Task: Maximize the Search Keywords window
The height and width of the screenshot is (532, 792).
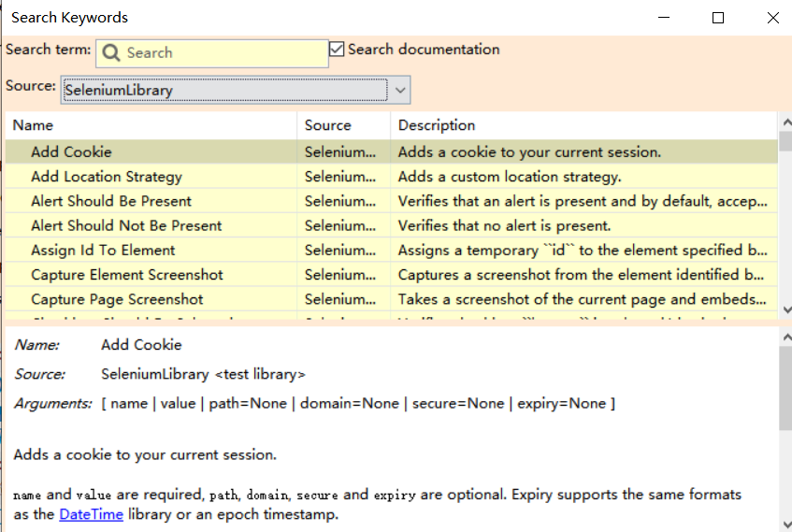Action: coord(718,18)
